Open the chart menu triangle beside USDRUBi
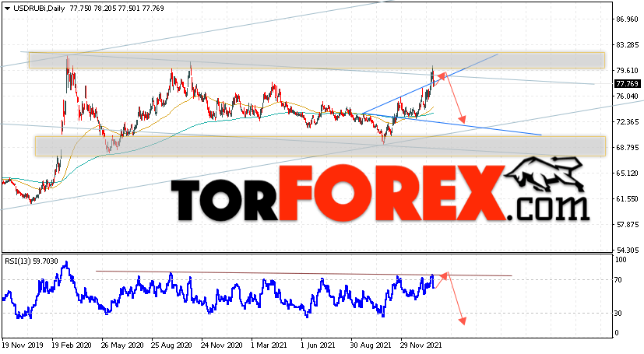Screen dimensions: 644x354 coord(7,9)
